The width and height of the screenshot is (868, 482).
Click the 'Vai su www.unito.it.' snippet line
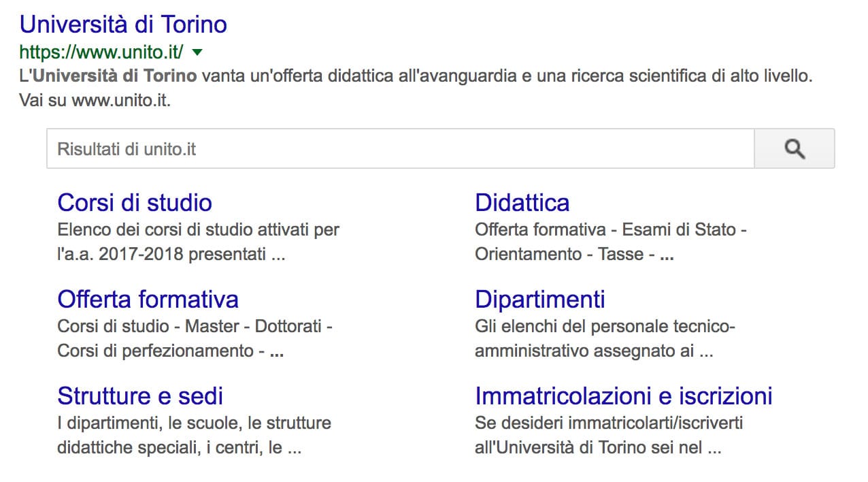click(x=95, y=101)
